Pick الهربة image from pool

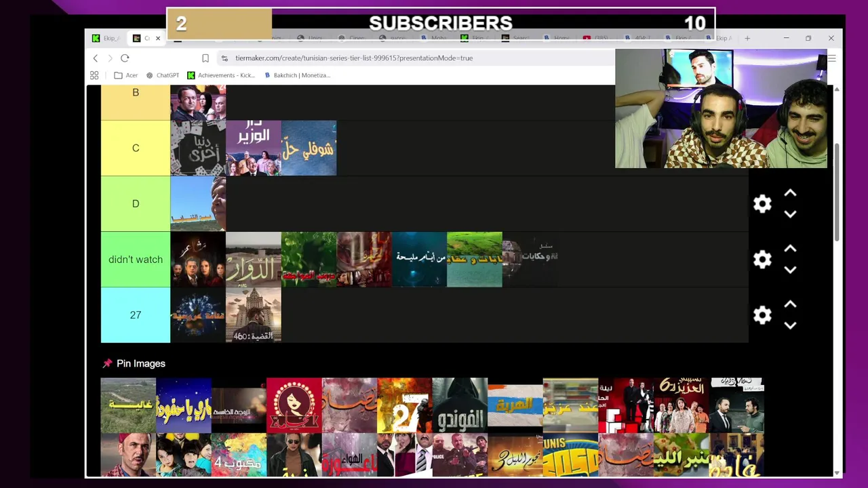[x=515, y=405]
